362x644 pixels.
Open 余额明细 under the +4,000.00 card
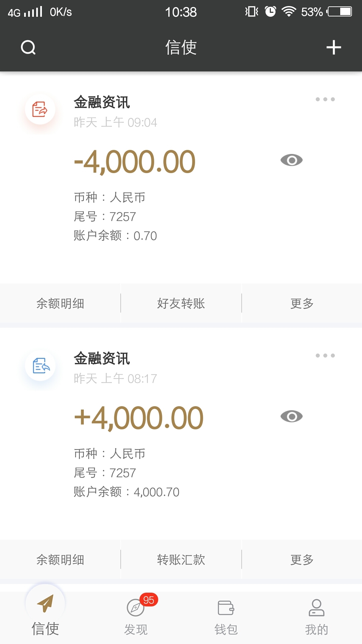(60, 560)
